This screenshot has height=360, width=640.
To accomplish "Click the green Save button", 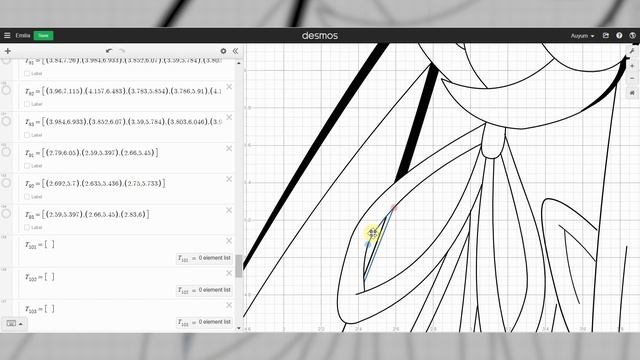I will [43, 36].
